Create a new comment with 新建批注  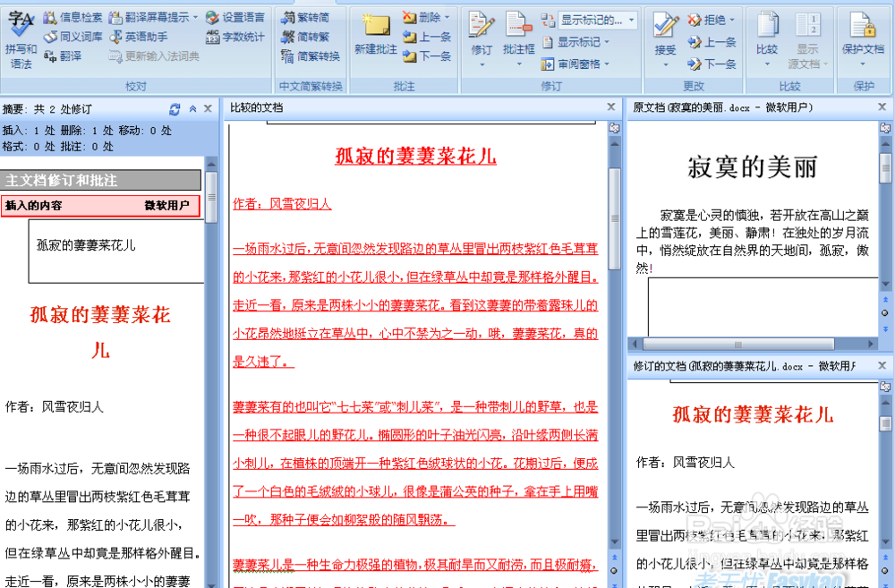pos(376,34)
